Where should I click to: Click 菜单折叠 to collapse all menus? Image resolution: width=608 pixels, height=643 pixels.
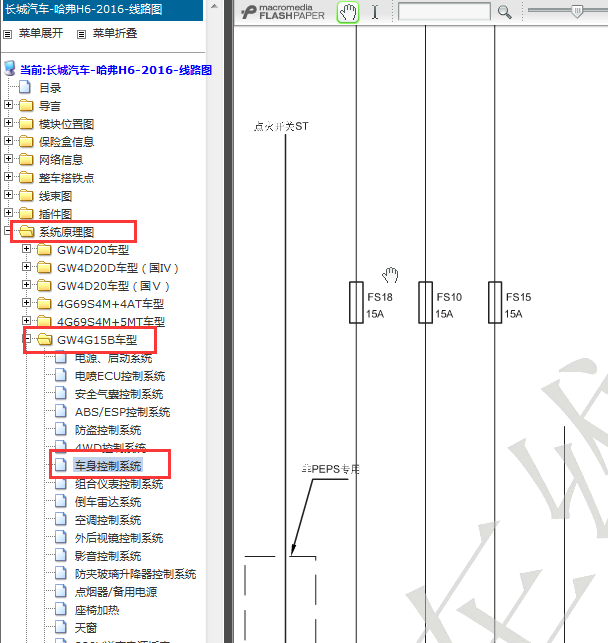[115, 33]
